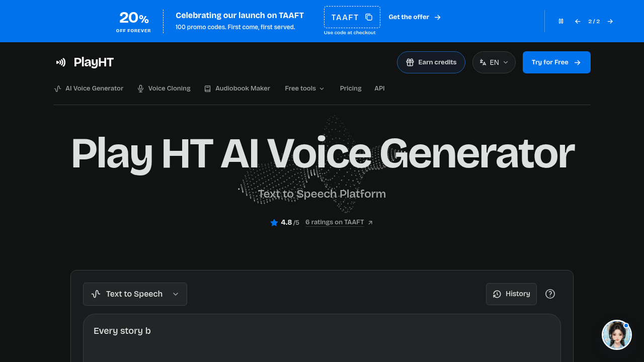The image size is (644, 362).
Task: Click the Celebrating our launch on TAAFT headline
Action: [x=239, y=15]
